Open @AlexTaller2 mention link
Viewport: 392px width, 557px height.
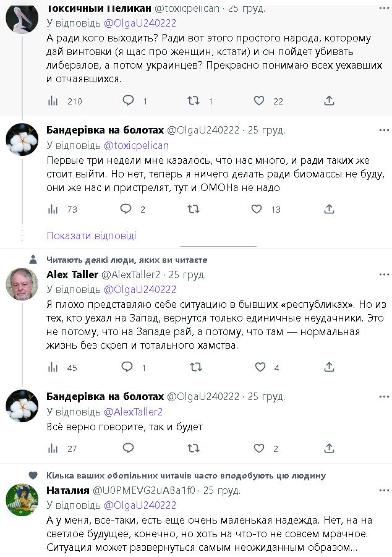[x=133, y=412]
